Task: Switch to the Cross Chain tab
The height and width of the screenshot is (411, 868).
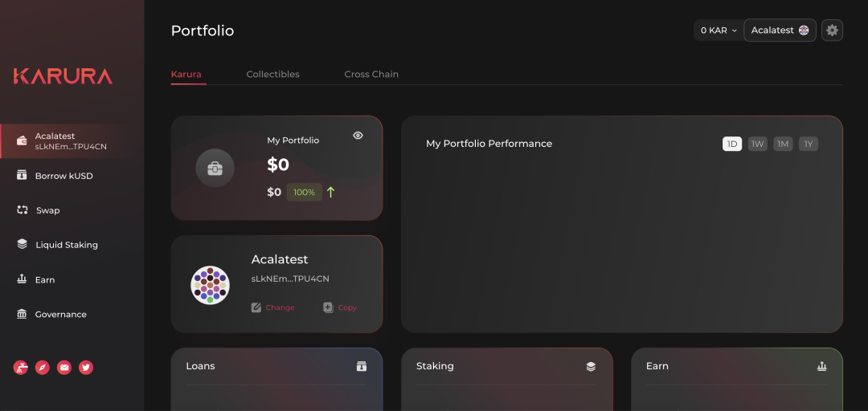Action: point(371,74)
